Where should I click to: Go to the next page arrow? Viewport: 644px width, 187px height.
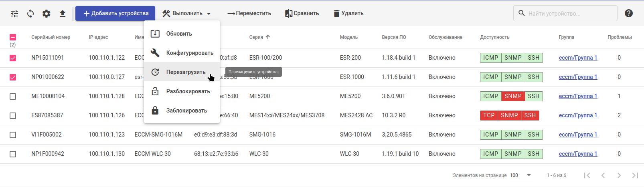pos(619,175)
